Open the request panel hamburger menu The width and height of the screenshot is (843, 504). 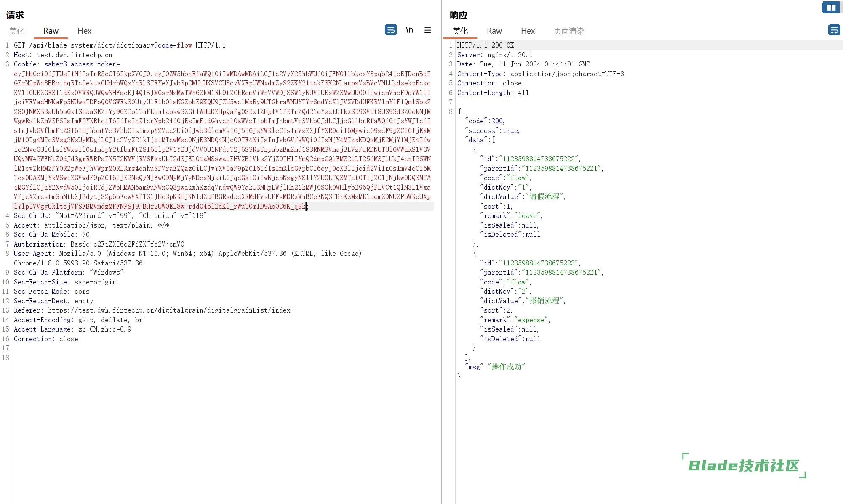(x=427, y=30)
